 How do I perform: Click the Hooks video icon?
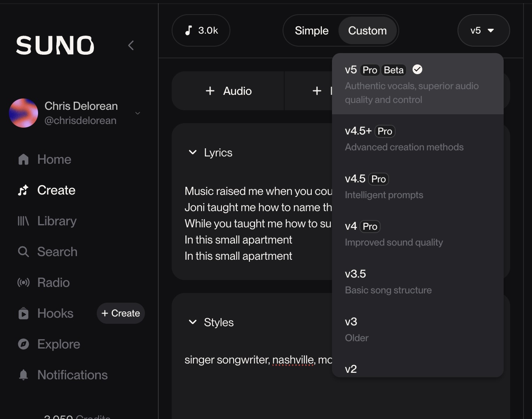pyautogui.click(x=23, y=313)
